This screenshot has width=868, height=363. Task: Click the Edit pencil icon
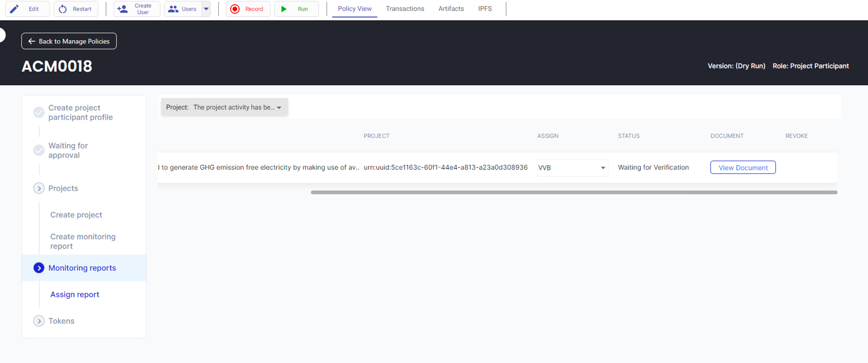pyautogui.click(x=15, y=9)
